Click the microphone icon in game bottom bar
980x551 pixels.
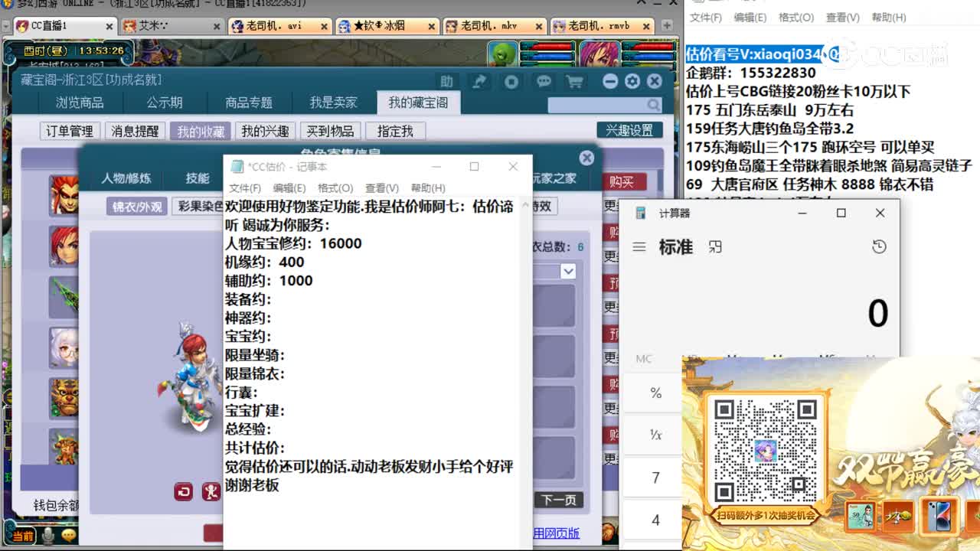[48, 536]
